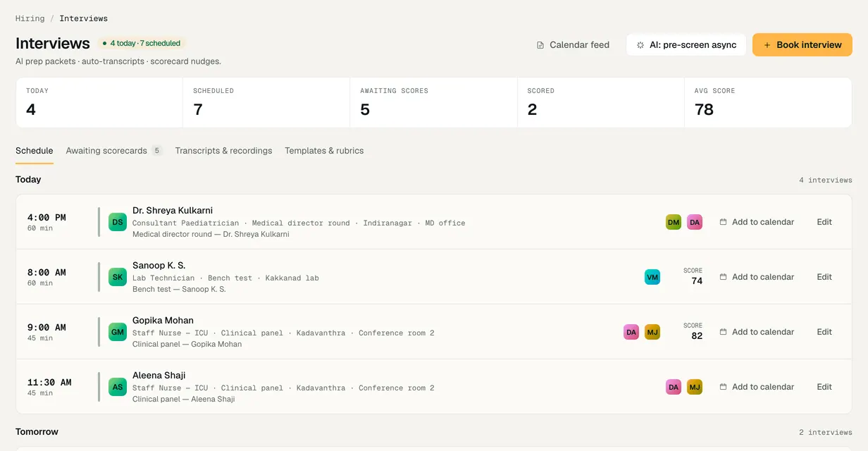
Task: Click the 4:00 PM time slot
Action: pyautogui.click(x=46, y=218)
